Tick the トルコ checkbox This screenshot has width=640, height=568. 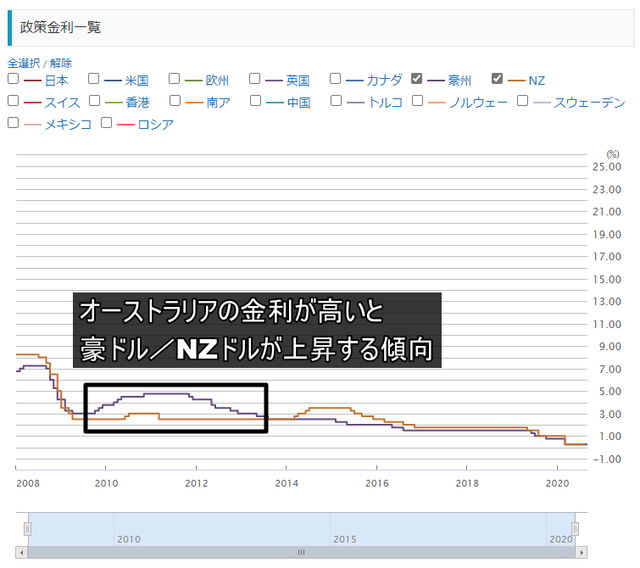(x=336, y=100)
